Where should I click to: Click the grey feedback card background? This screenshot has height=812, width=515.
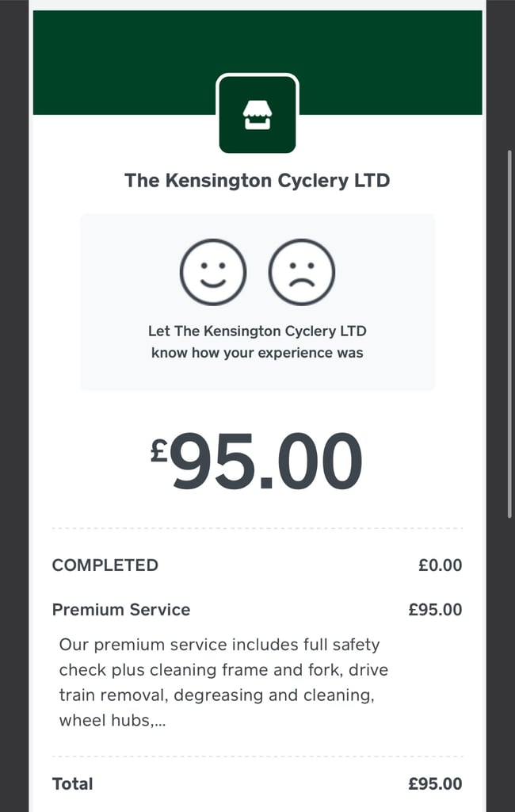pos(257,302)
